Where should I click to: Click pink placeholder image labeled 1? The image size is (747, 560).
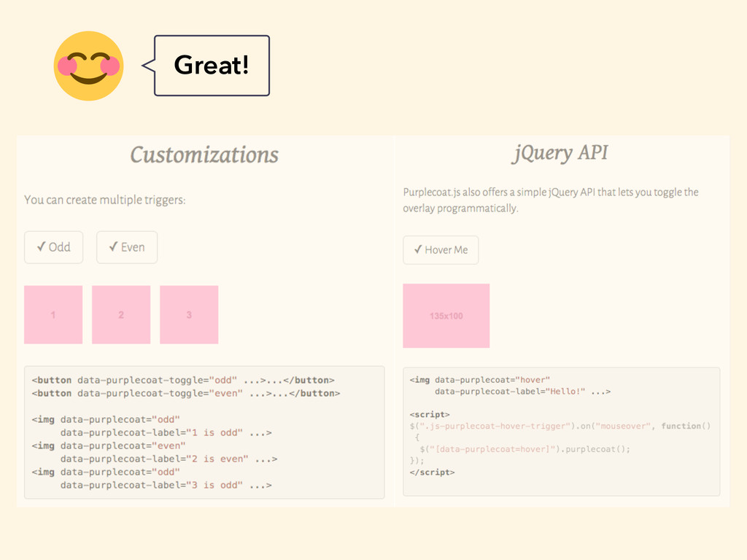[53, 315]
